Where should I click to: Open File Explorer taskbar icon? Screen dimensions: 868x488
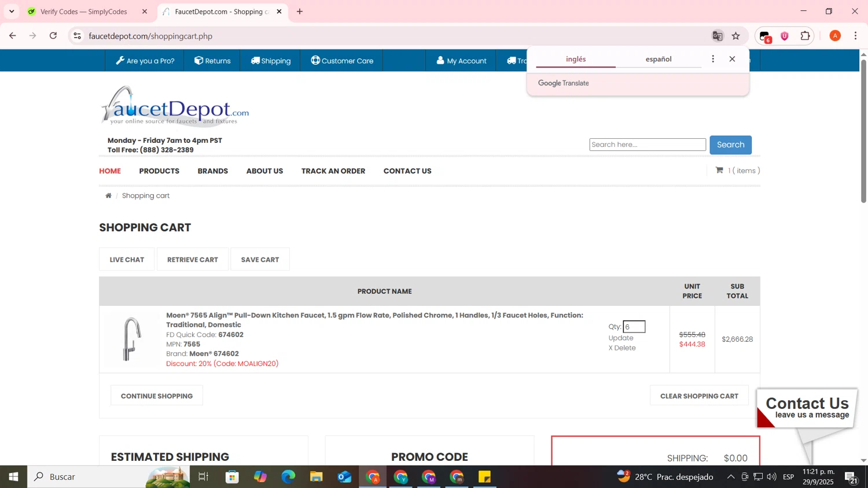pyautogui.click(x=316, y=477)
